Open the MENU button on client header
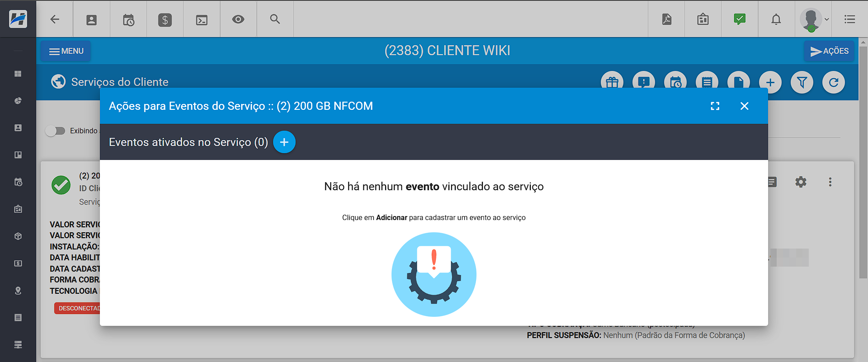Image resolution: width=868 pixels, height=362 pixels. (x=66, y=51)
